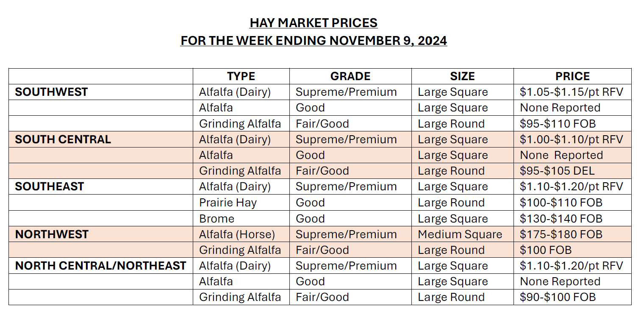Screen dimensions: 644x309
Task: Select the SIZE column header
Action: coord(462,76)
